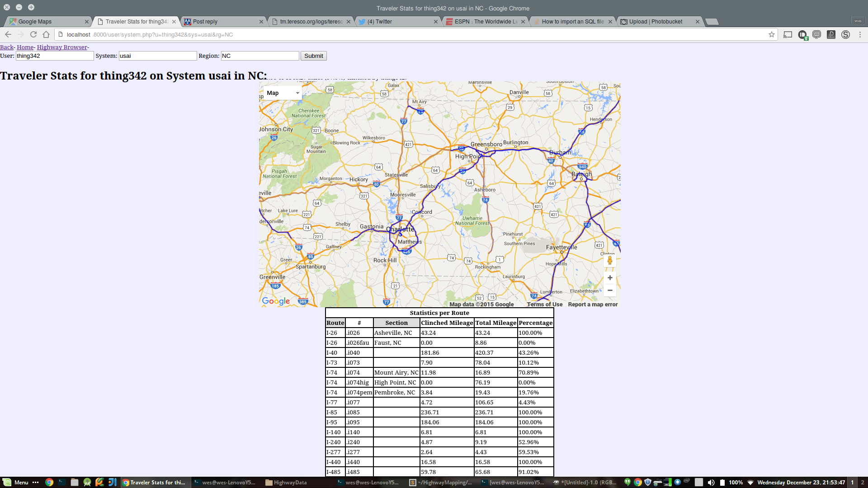The image size is (868, 488).
Task: Open the volume control tray icon
Action: (x=711, y=483)
